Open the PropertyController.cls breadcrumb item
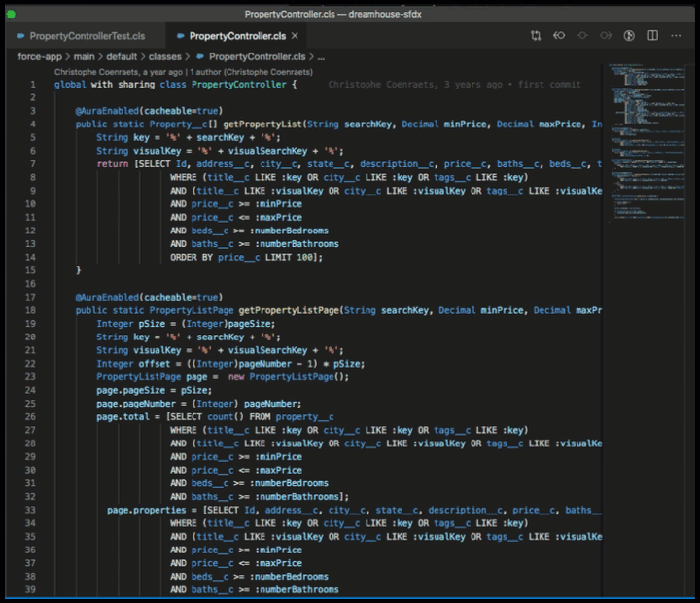 (x=257, y=56)
